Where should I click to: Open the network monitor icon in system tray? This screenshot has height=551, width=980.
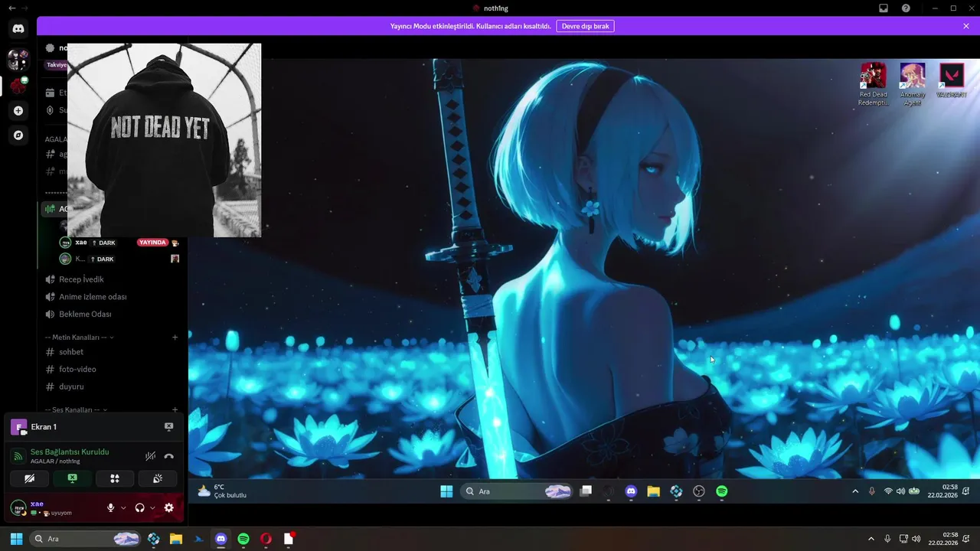point(903,539)
